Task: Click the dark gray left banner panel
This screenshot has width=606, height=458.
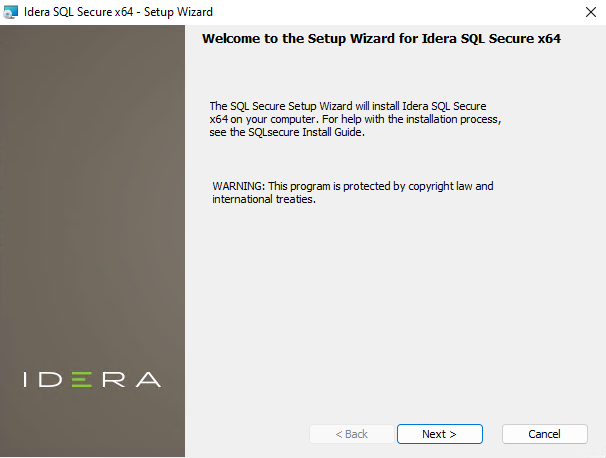Action: click(92, 200)
